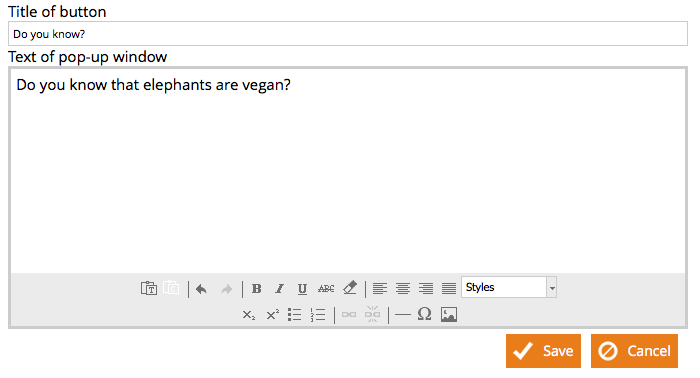Insert a special character with Omega icon
This screenshot has width=700, height=378.
(425, 314)
